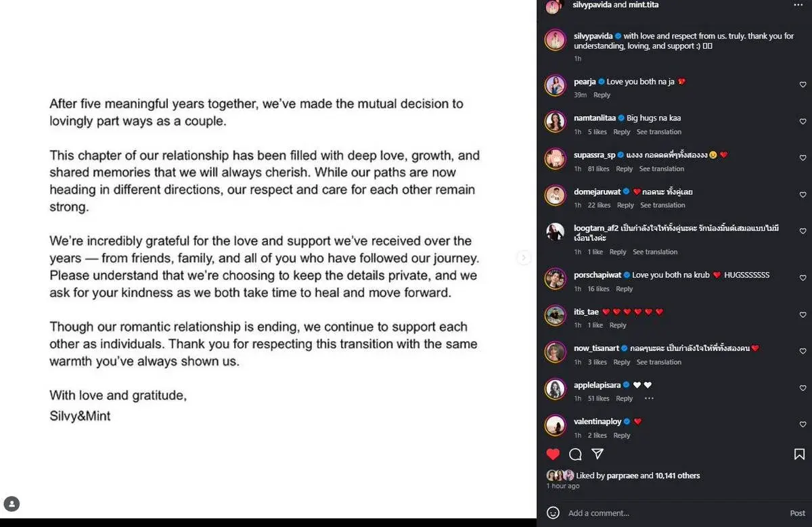Click the red heart like icon
812x527 pixels.
tap(554, 454)
